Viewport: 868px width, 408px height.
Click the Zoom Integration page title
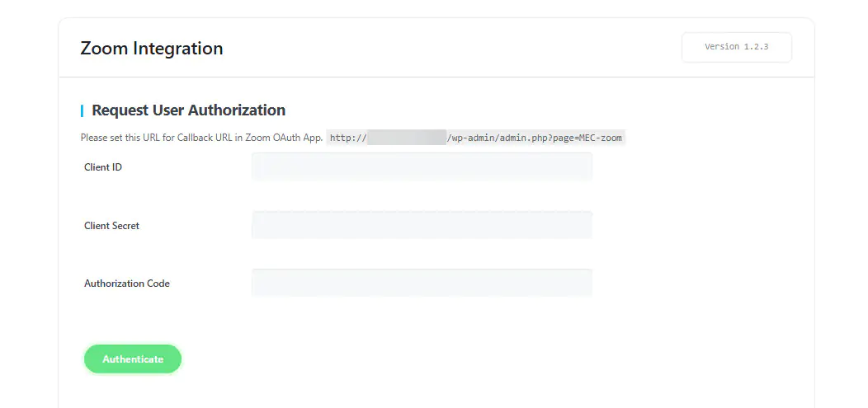point(151,49)
